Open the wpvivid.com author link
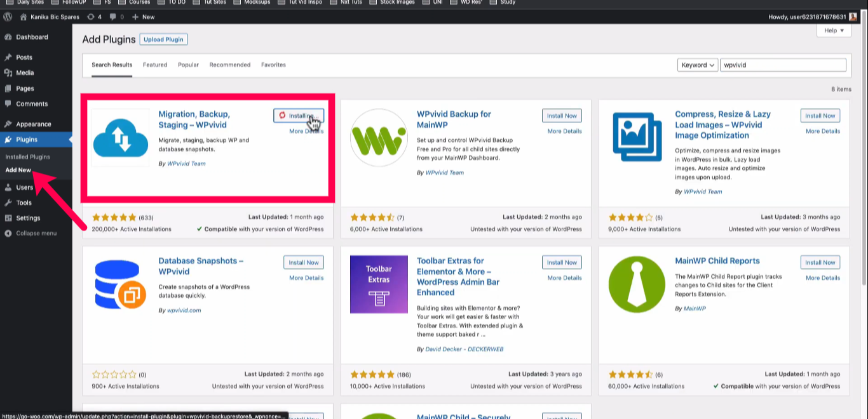This screenshot has height=419, width=868. tap(184, 310)
